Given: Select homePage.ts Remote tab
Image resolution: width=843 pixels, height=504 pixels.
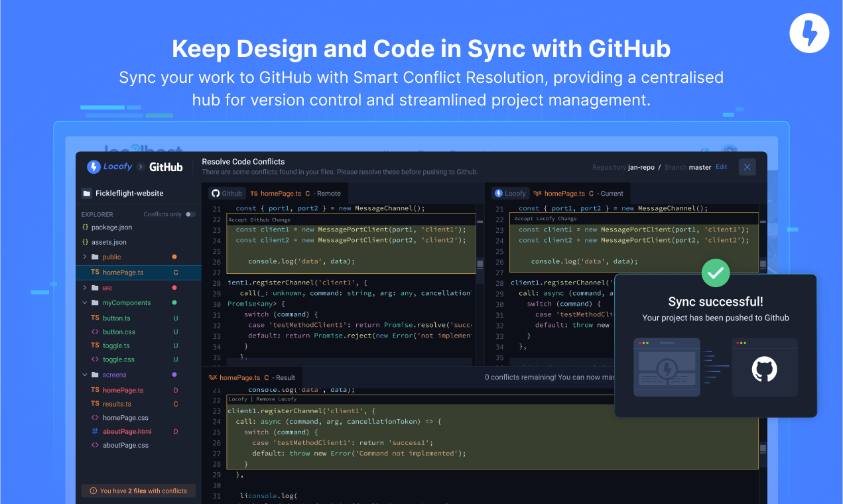Looking at the screenshot, I should click(296, 194).
